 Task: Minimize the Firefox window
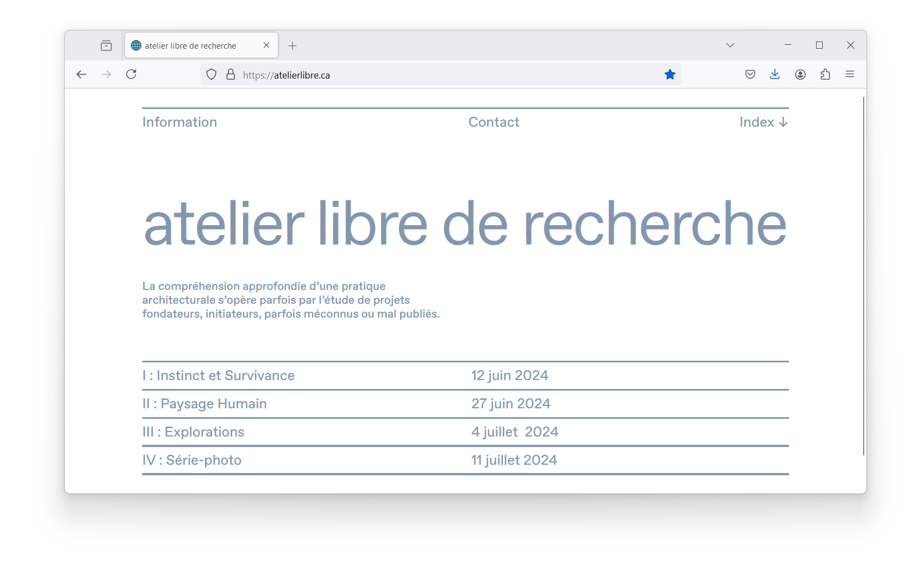[788, 45]
